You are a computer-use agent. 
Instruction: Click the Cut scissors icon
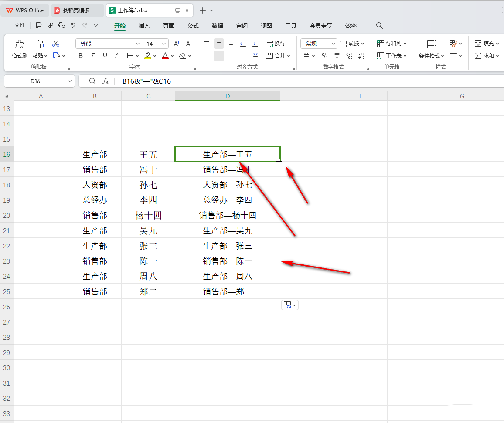pos(56,44)
